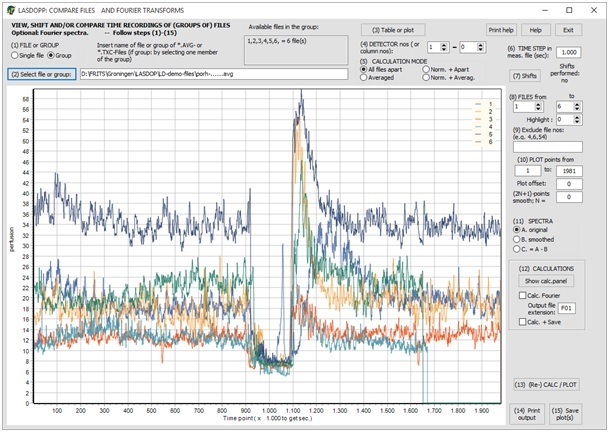
Task: Click the file path input field
Action: (214, 74)
